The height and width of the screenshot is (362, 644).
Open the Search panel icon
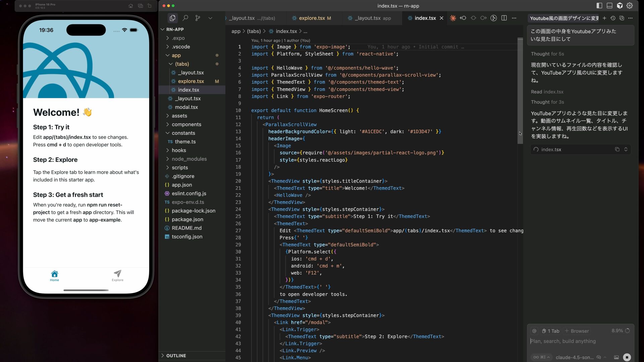(185, 18)
